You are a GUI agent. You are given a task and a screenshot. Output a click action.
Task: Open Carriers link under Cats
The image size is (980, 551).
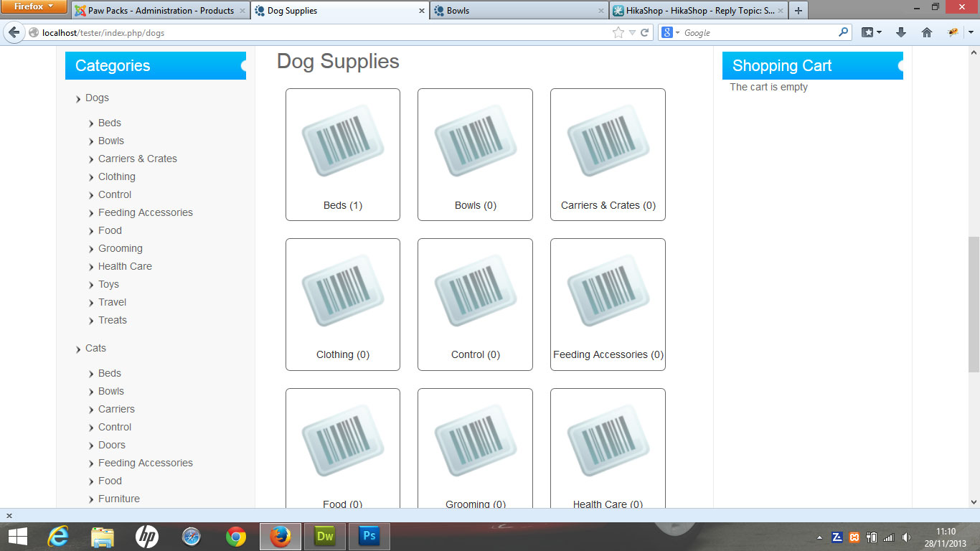pos(116,409)
